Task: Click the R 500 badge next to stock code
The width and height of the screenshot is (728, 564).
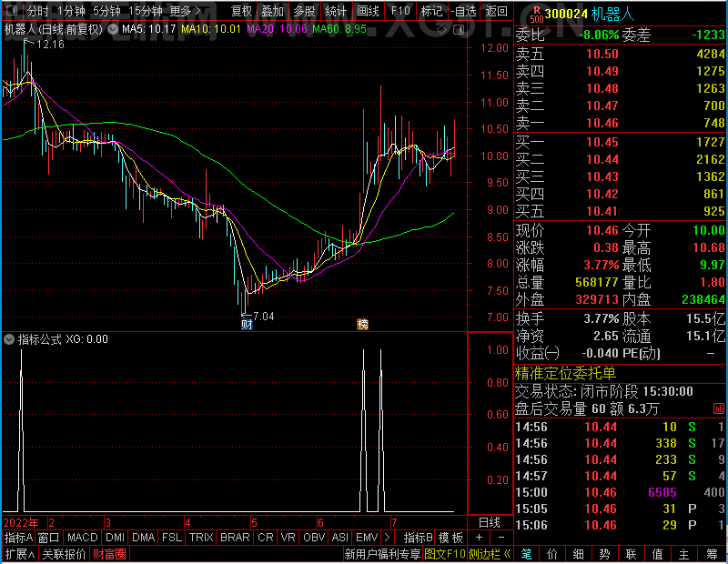Action: 537,15
